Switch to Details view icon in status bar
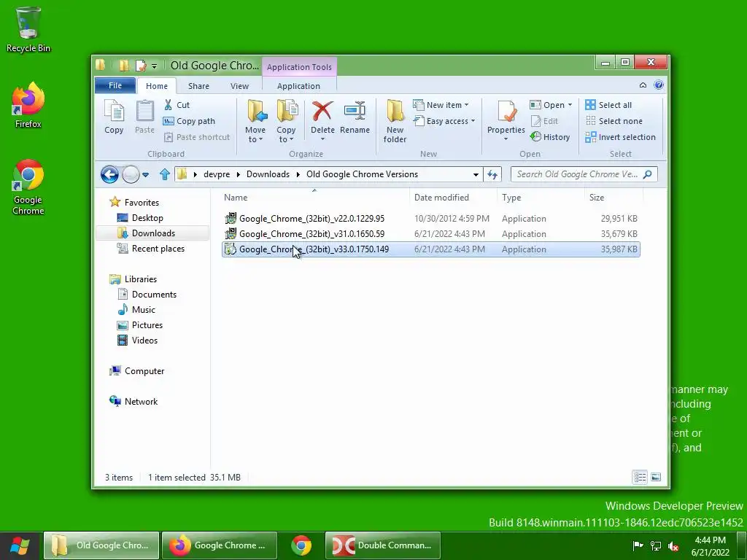 click(640, 477)
